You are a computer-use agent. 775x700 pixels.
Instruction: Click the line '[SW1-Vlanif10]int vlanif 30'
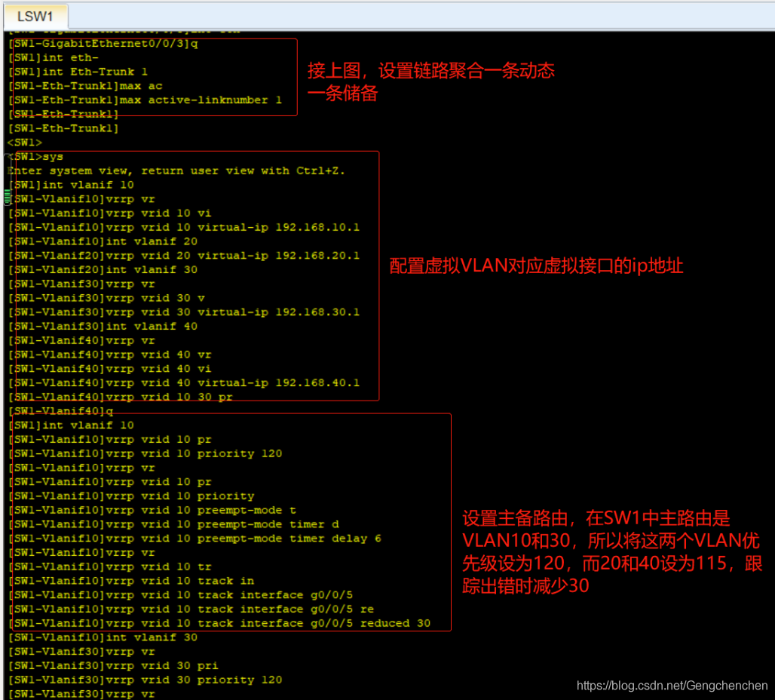coord(103,637)
